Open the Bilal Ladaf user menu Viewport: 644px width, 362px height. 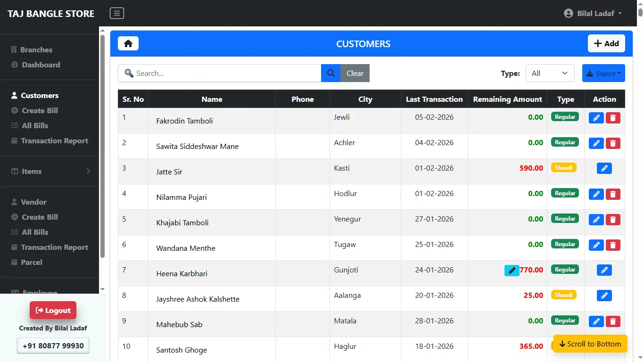click(593, 13)
